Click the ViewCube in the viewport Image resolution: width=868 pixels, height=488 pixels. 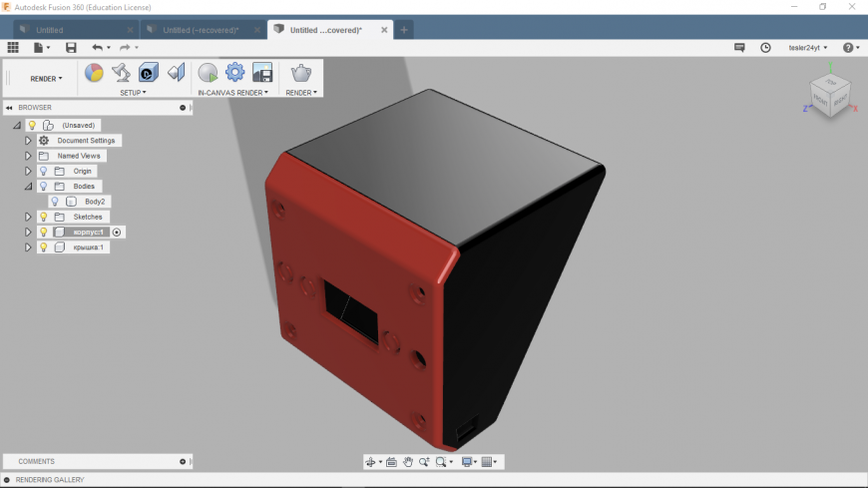(828, 97)
